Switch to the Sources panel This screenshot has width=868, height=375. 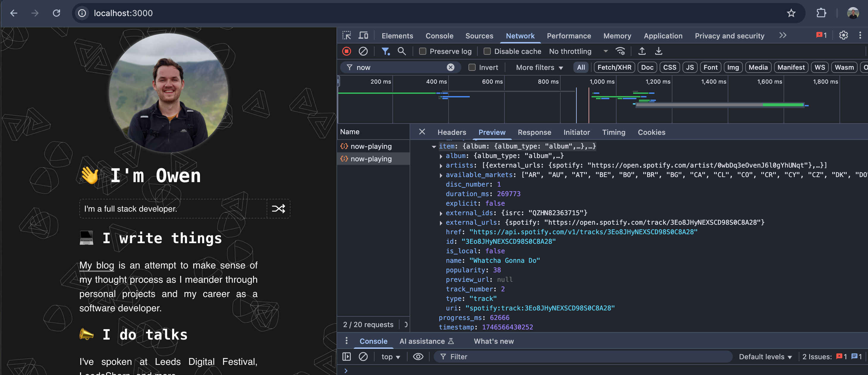click(x=479, y=36)
